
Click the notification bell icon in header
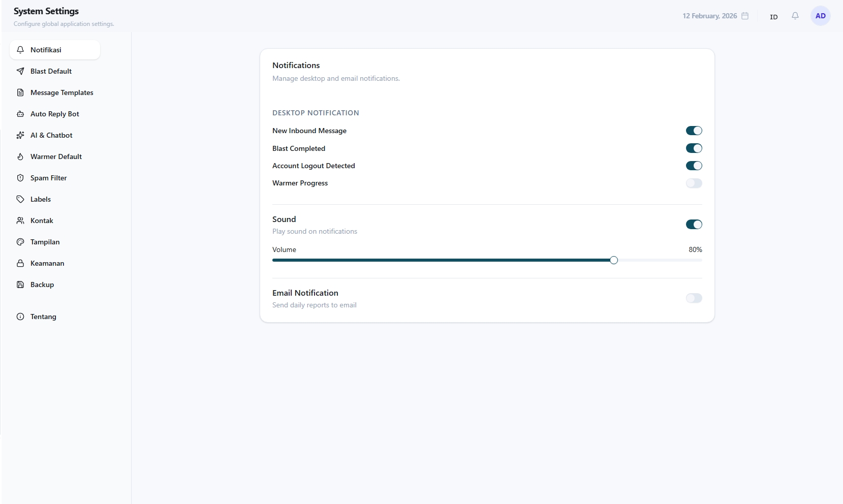click(795, 16)
